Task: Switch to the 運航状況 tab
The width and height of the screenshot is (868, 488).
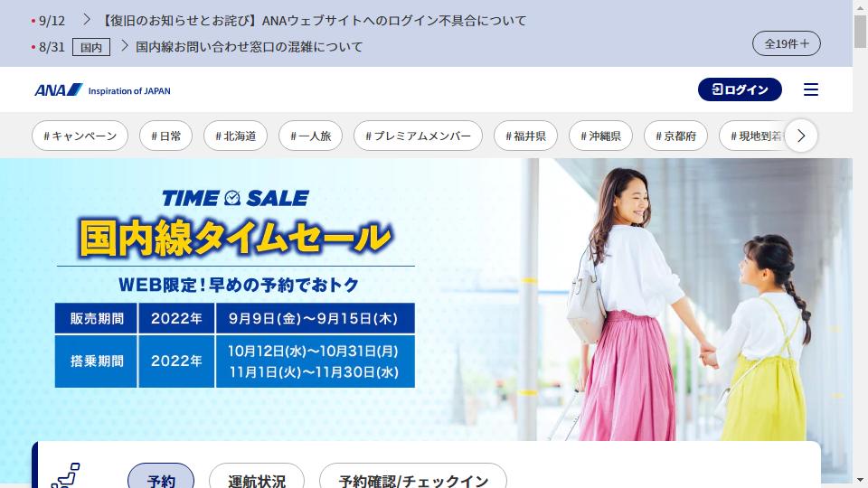Action: (x=257, y=479)
